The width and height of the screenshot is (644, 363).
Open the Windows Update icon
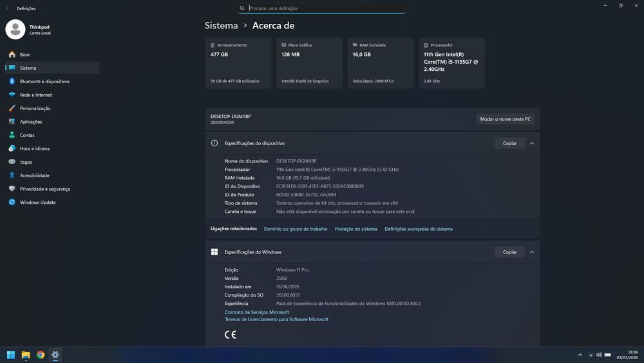tap(12, 202)
